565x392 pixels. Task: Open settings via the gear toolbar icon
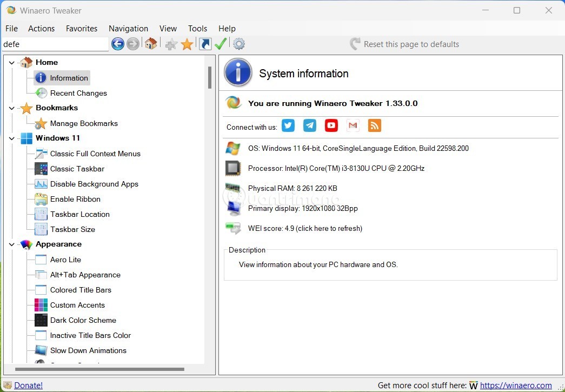(238, 44)
